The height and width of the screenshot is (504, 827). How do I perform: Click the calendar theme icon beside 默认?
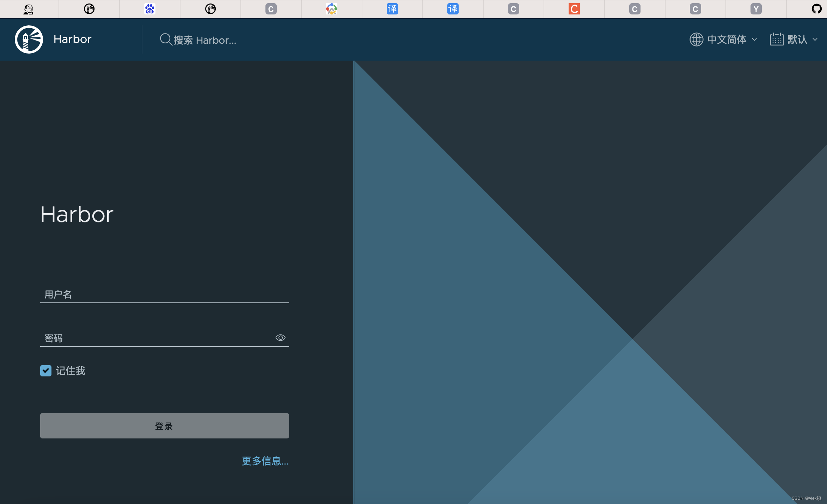777,39
